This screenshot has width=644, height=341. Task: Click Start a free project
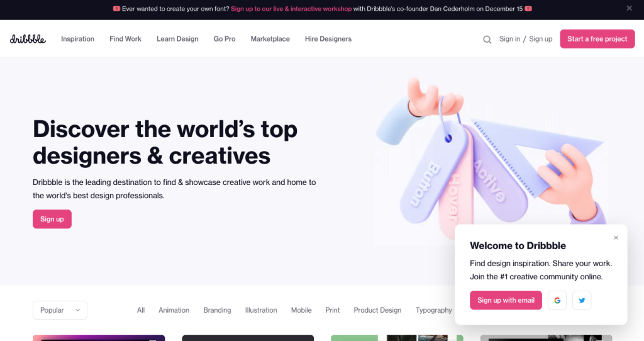(597, 39)
